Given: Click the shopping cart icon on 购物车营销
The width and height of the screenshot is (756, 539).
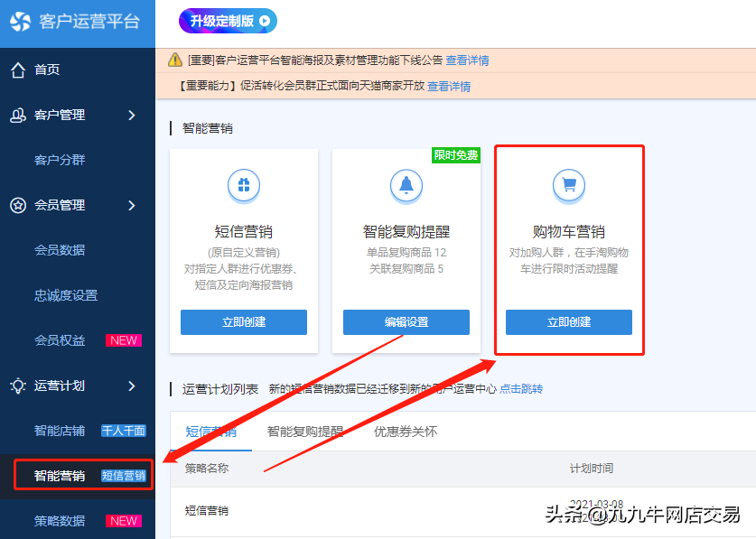Looking at the screenshot, I should tap(569, 185).
